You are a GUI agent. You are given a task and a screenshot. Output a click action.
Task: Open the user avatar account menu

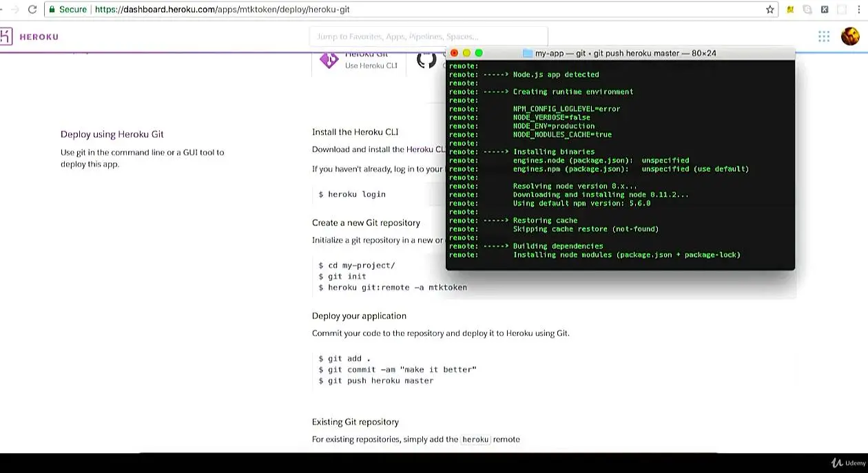tap(850, 36)
